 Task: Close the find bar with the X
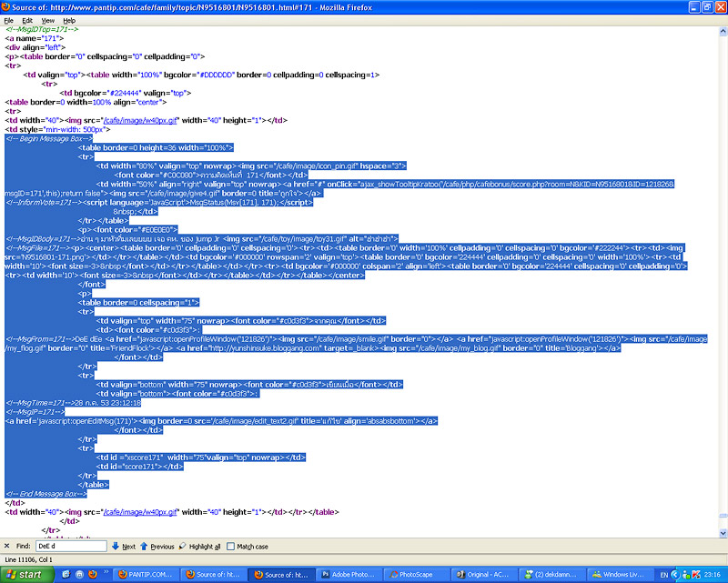[6, 546]
